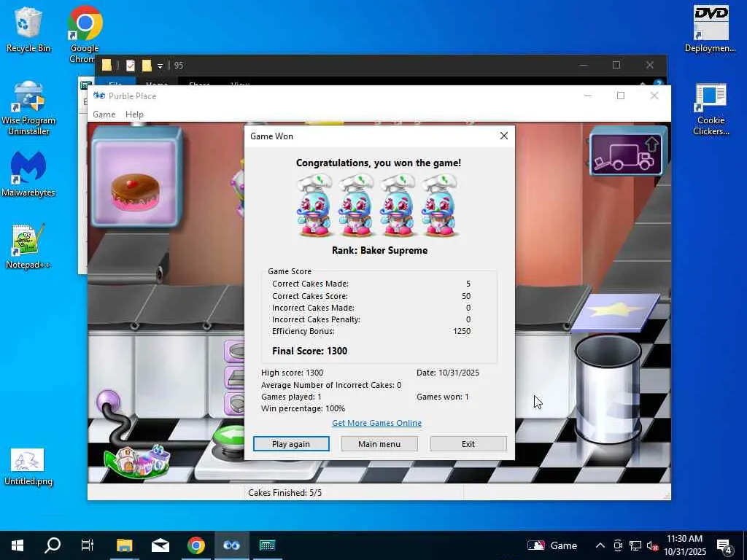Click the first chef Purble award figure
This screenshot has height=560, width=747.
[x=314, y=205]
